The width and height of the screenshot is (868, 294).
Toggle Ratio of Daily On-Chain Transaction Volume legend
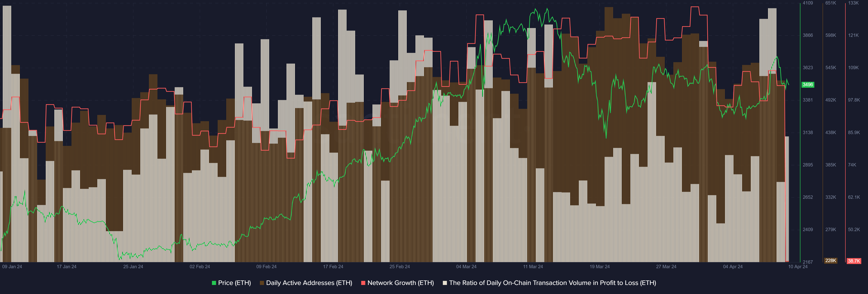[x=549, y=283]
